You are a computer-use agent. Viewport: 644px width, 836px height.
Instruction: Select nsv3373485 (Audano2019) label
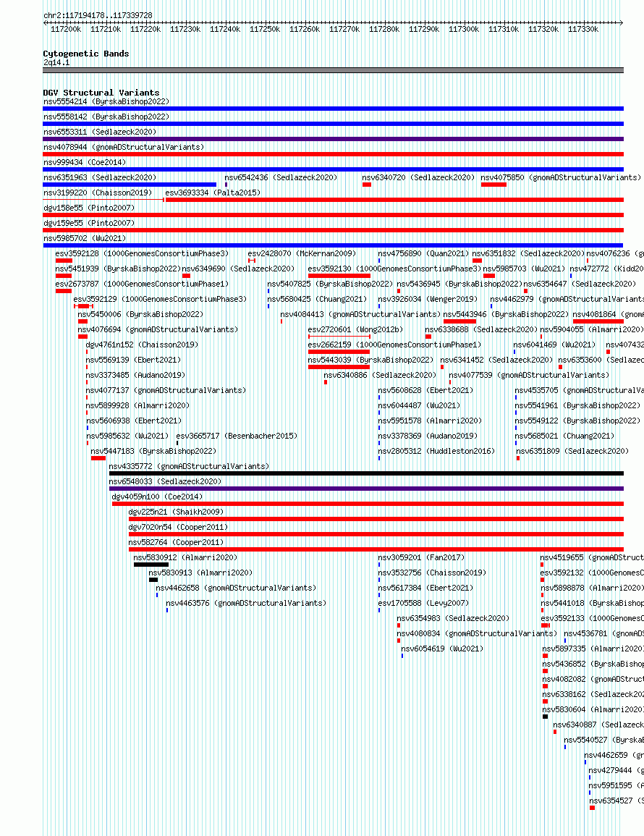pos(135,376)
